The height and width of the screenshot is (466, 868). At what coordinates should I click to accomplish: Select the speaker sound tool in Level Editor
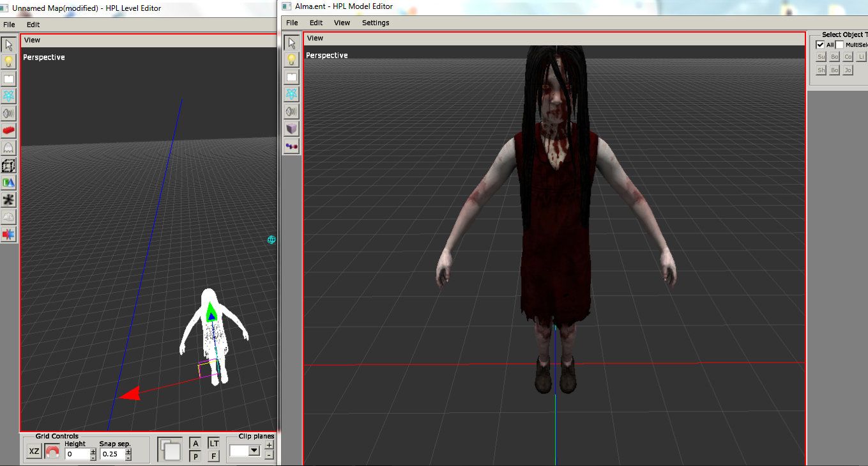(9, 114)
